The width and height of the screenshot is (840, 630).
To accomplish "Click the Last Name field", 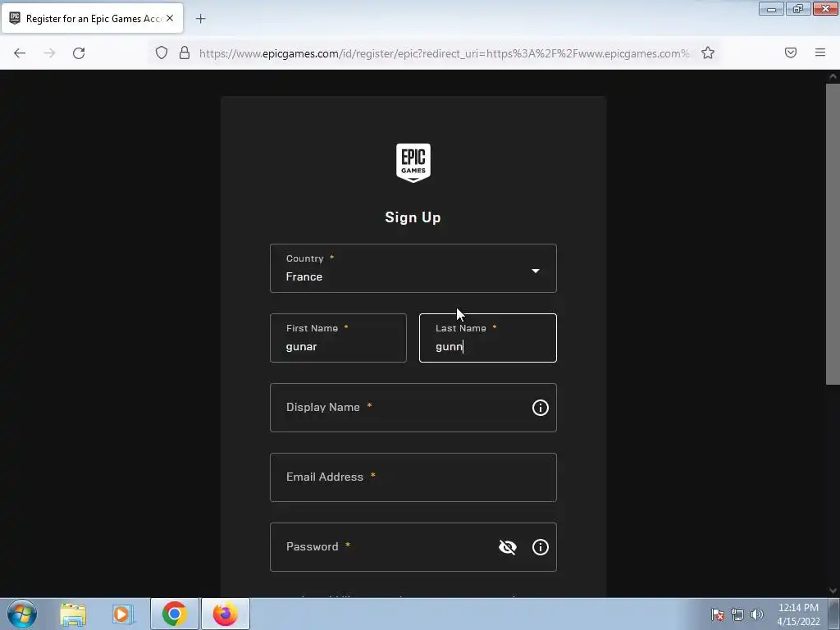I will [487, 338].
